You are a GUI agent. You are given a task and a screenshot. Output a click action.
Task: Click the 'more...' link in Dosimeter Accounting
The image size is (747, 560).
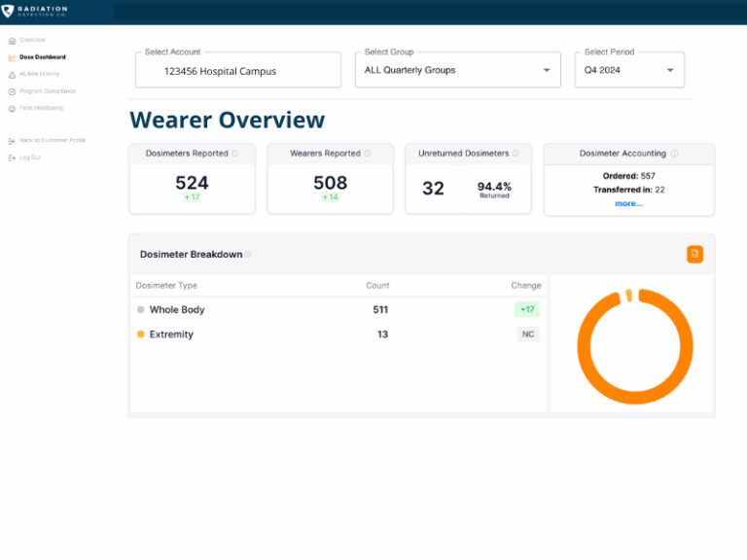(628, 203)
